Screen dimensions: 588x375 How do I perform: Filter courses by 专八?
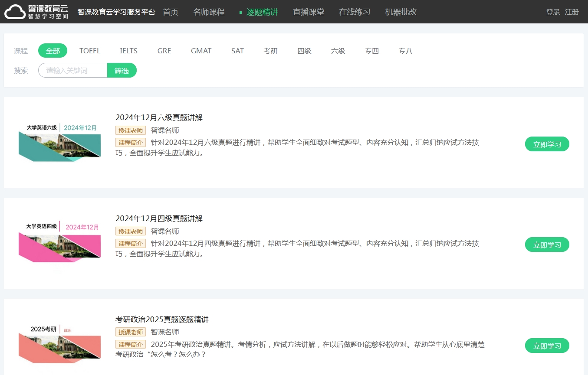(405, 51)
